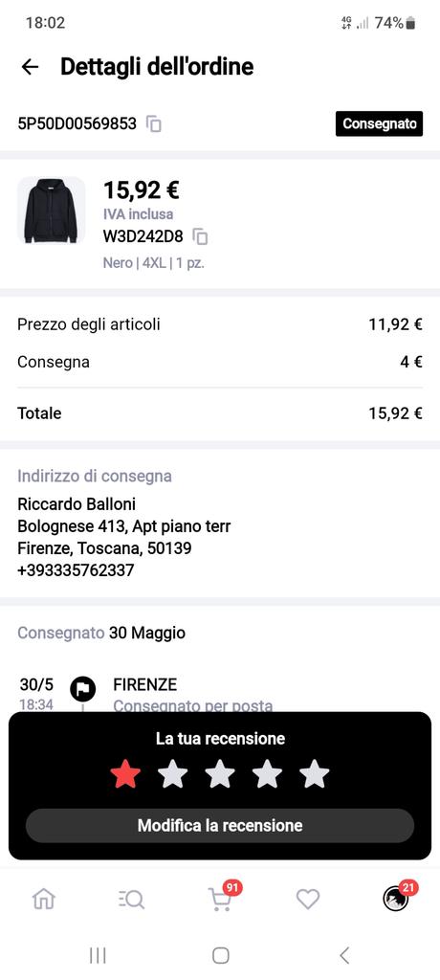The height and width of the screenshot is (980, 440).
Task: Open the favorites heart tab
Action: tap(308, 900)
